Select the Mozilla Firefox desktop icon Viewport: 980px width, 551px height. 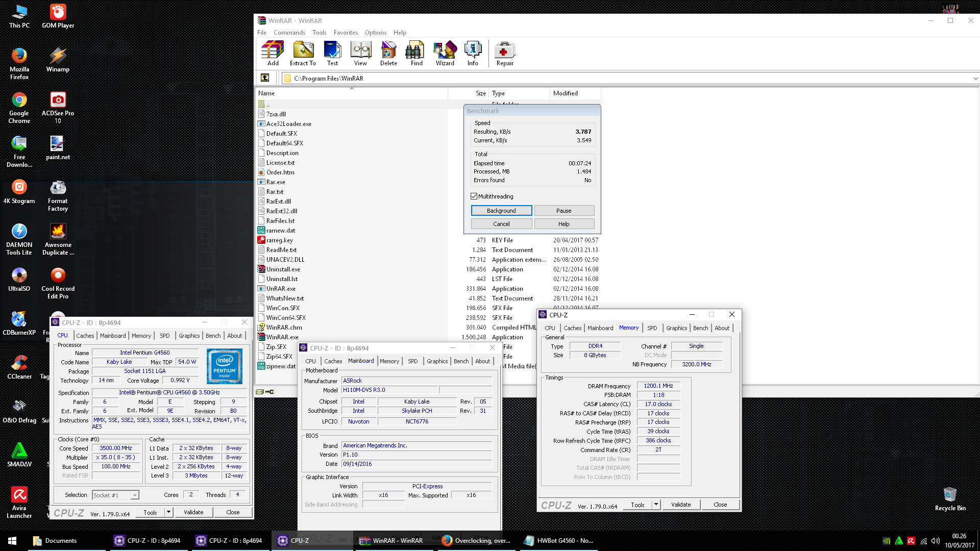19,64
